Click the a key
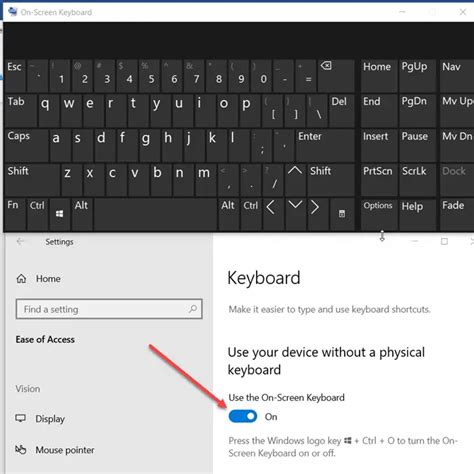The width and height of the screenshot is (474, 474). point(60,145)
